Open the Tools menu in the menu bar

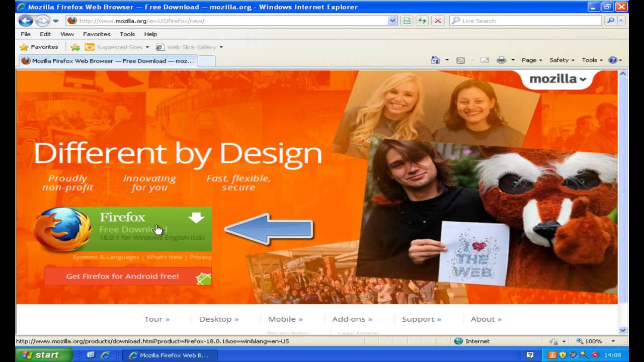127,34
